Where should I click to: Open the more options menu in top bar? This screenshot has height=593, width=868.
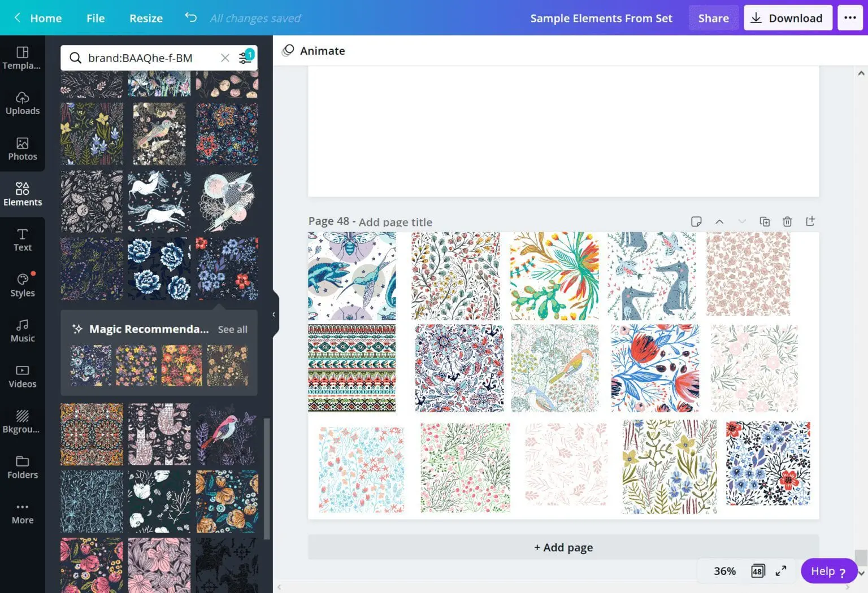coord(850,18)
